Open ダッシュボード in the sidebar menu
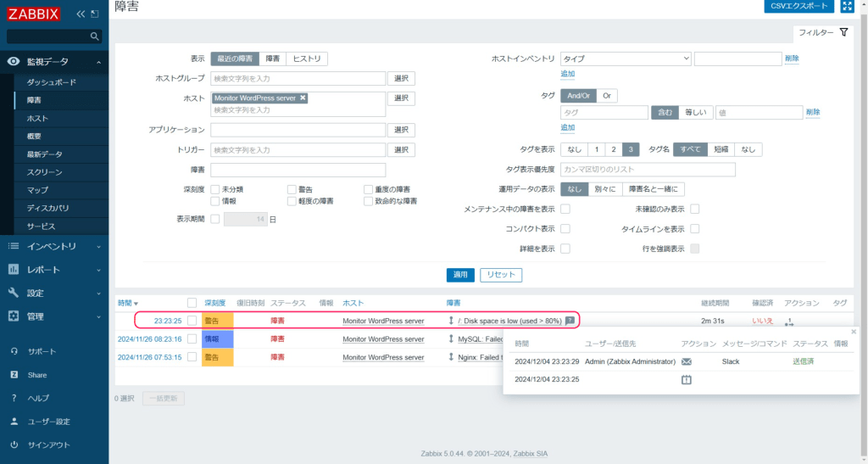 51,82
